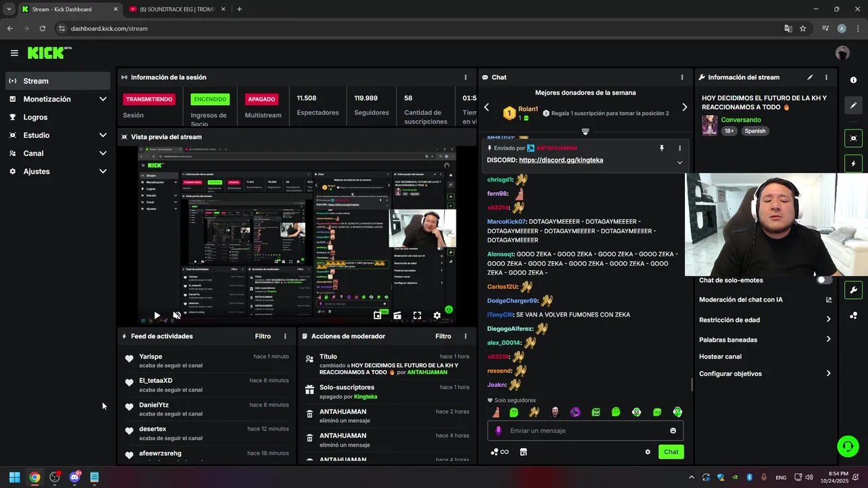Screen dimensions: 868x488
Task: Switch to SOUNDTRACK EEG browser tab
Action: pyautogui.click(x=178, y=9)
